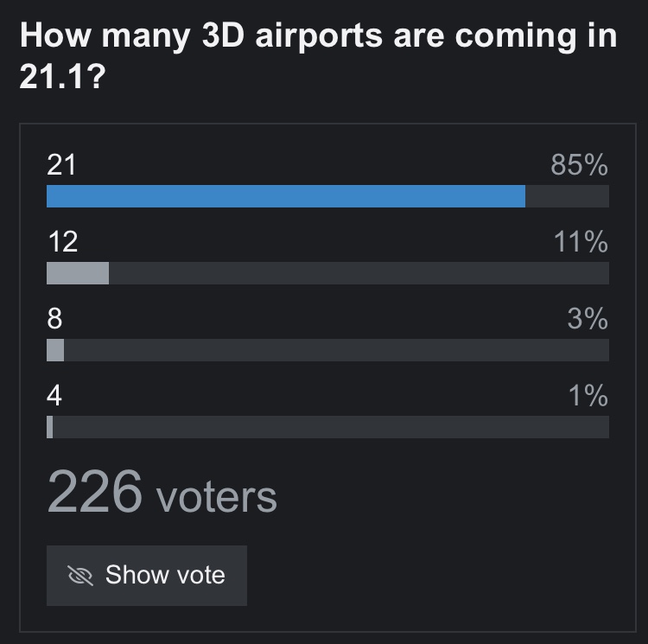Click the unfilled part of the 4 bar
This screenshot has height=644, width=648.
click(331, 427)
